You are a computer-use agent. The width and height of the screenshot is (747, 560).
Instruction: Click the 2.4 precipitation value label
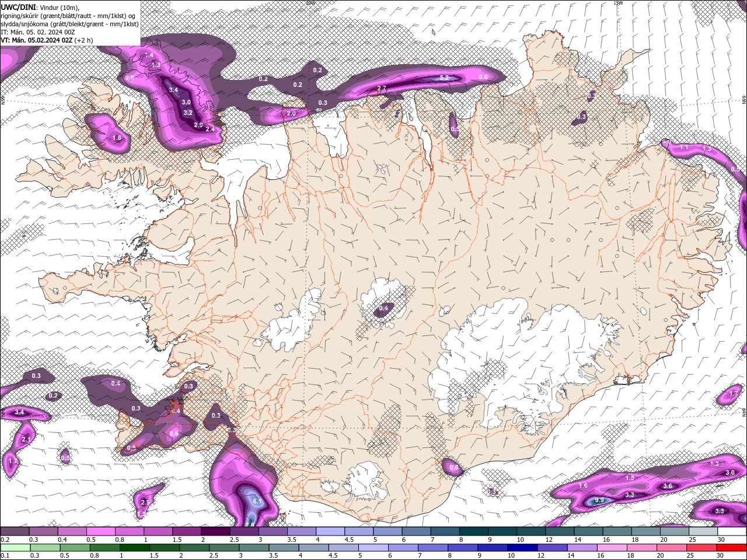click(210, 129)
